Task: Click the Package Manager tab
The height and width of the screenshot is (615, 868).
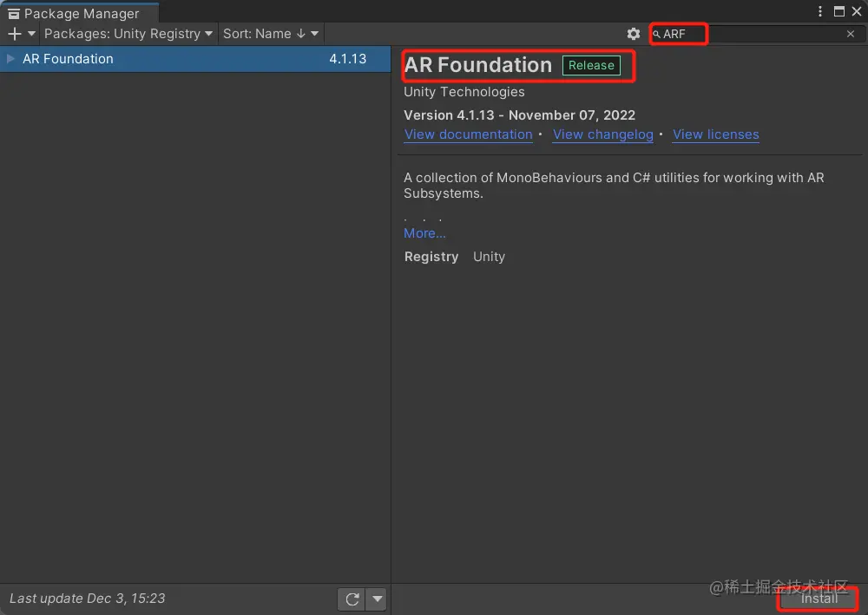Action: (80, 13)
